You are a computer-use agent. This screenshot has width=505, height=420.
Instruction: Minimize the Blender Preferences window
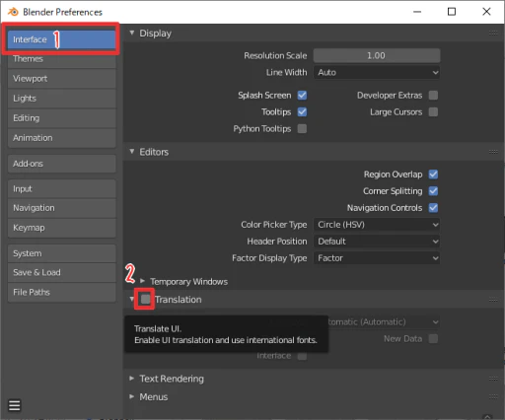tap(417, 12)
